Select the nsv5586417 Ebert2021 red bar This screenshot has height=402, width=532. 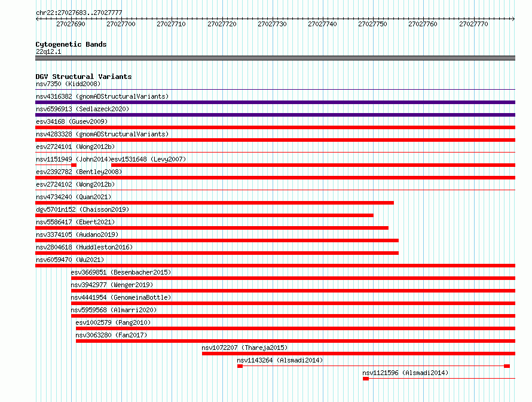[x=212, y=228]
